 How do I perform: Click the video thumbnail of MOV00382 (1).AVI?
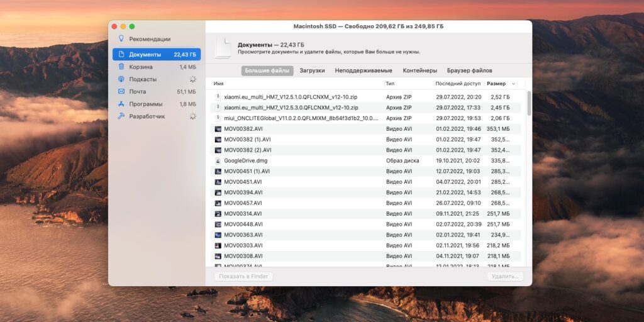point(218,140)
